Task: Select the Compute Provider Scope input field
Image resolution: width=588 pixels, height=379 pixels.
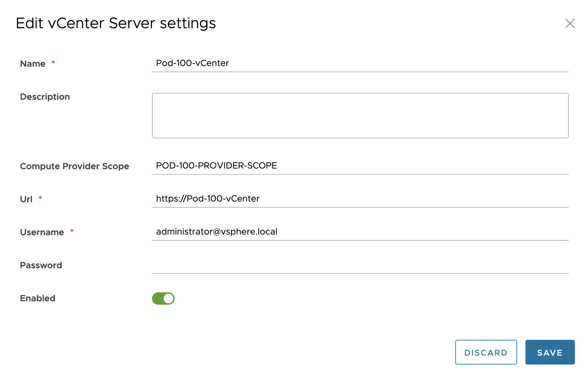Action: point(360,166)
